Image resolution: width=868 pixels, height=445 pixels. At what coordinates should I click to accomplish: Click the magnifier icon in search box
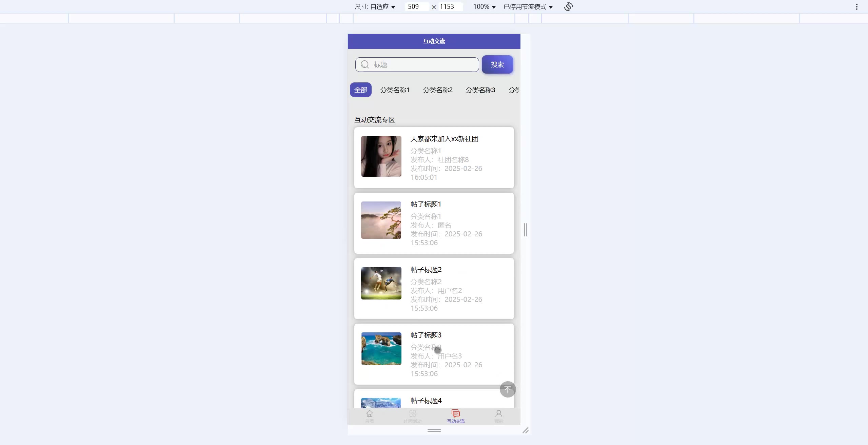pyautogui.click(x=365, y=64)
